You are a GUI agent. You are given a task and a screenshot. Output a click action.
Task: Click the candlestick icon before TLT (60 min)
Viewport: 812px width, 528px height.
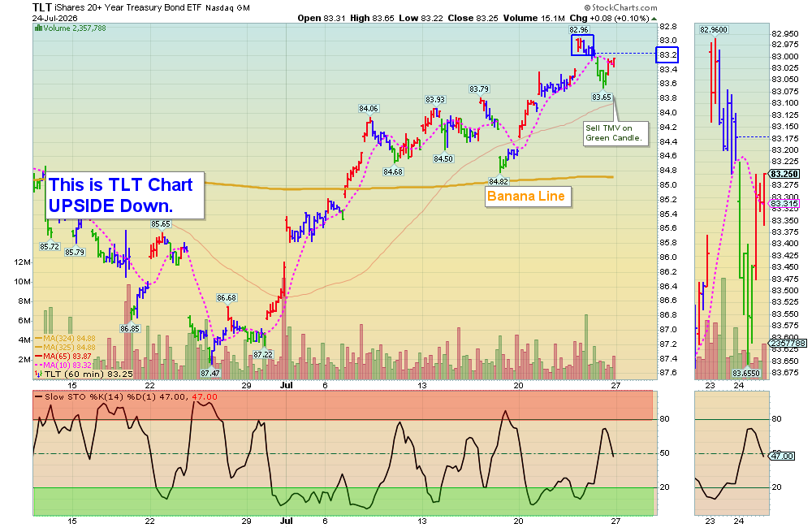(39, 374)
